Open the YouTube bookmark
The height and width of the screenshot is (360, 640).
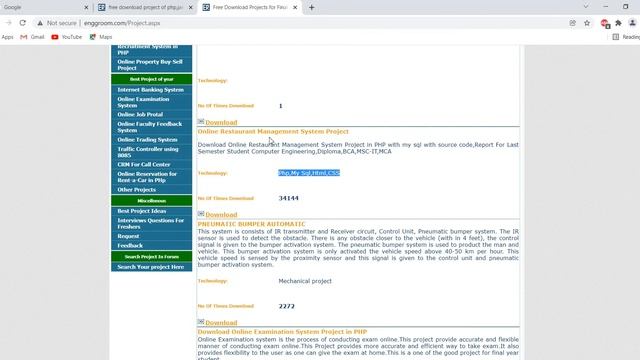[67, 37]
